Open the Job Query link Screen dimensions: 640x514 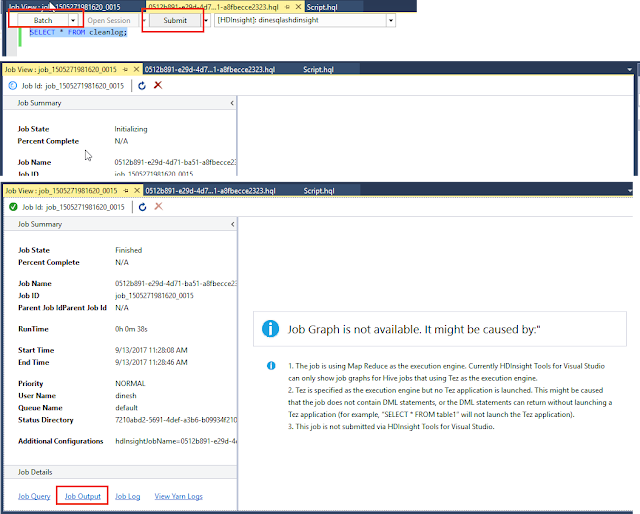[x=34, y=496]
